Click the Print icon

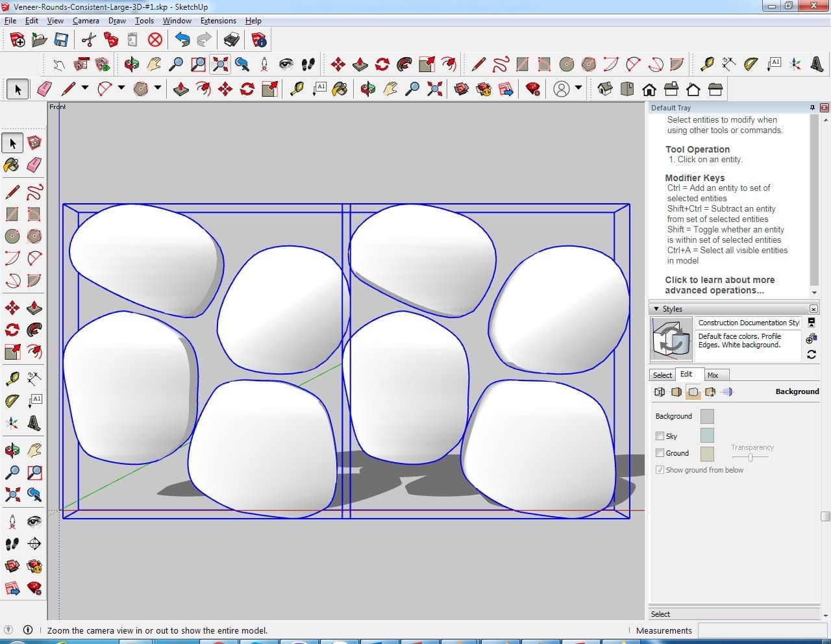[232, 40]
